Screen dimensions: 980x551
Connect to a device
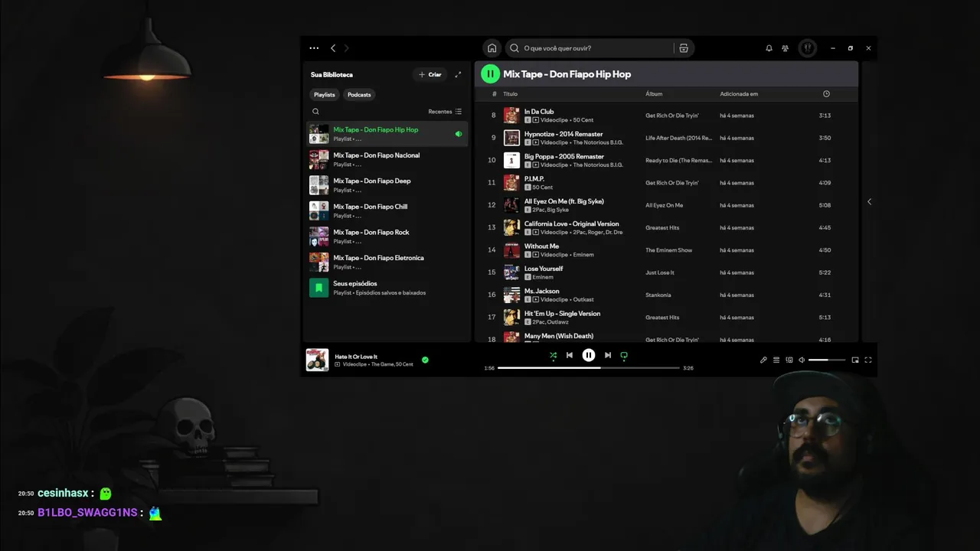pos(789,360)
